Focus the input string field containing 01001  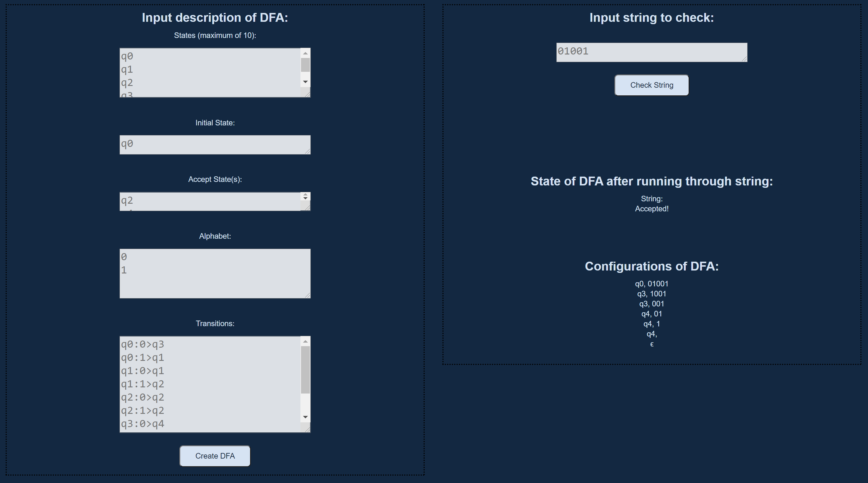click(651, 52)
